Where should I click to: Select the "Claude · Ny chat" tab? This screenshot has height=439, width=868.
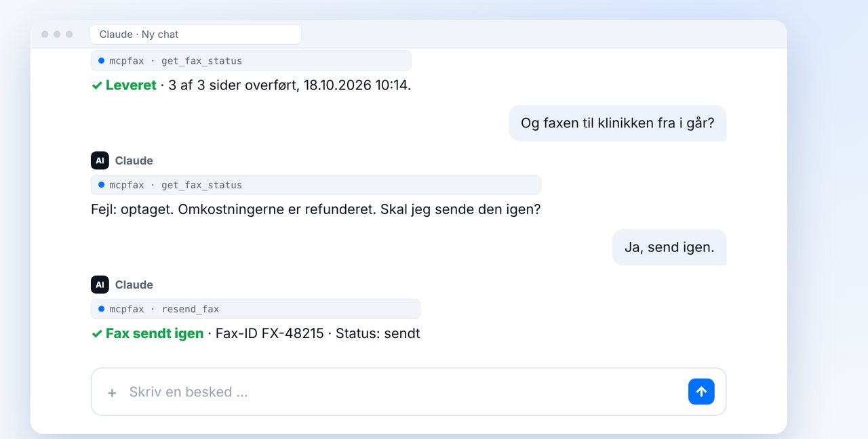click(195, 35)
